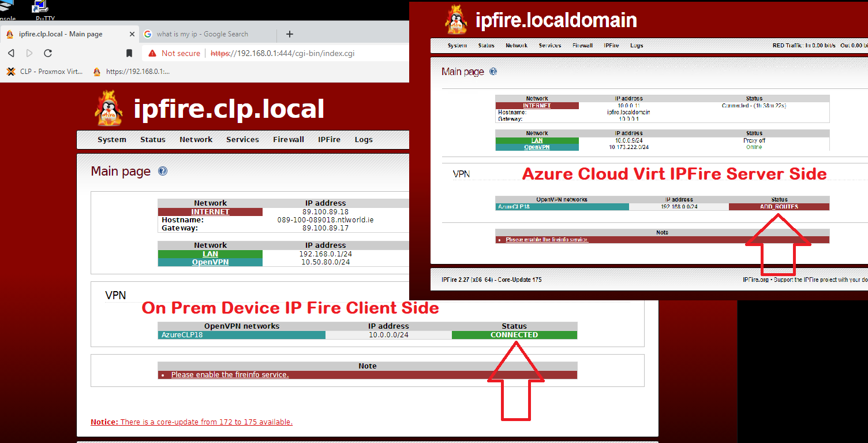
Task: Open the Status menu on ipfire.clp.local
Action: 153,139
